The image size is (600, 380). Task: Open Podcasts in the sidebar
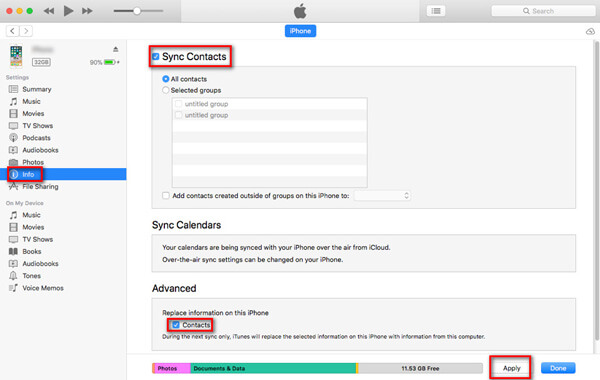[36, 138]
